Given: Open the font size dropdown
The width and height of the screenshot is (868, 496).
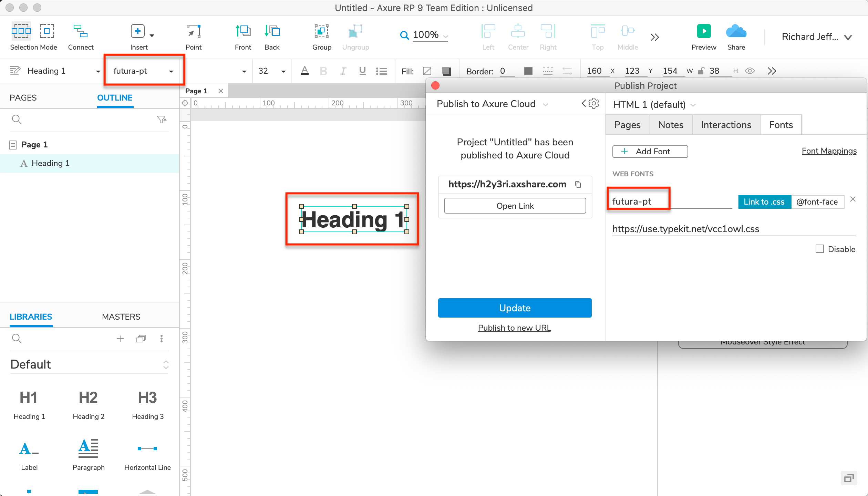Looking at the screenshot, I should click(283, 71).
